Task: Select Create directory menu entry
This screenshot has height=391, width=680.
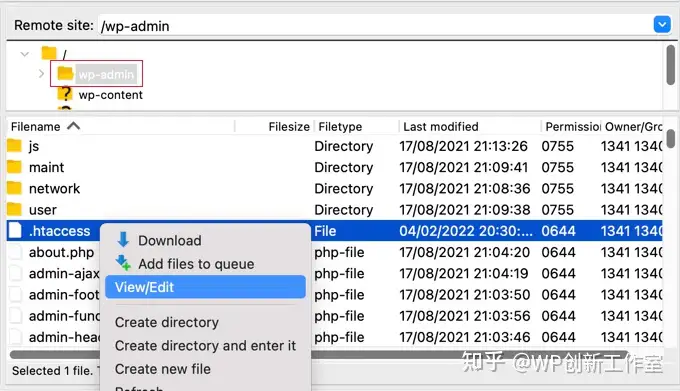Action: [x=167, y=323]
